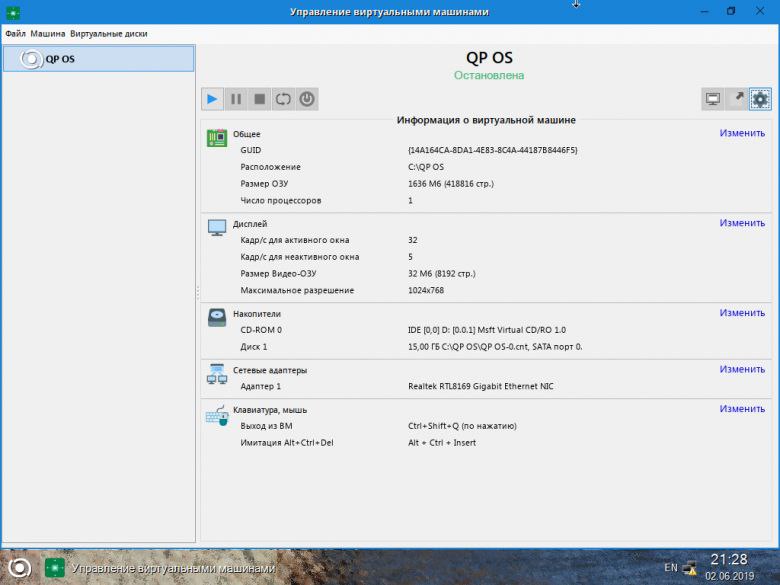Click Кадр/с для неактивного окна label

tap(299, 257)
